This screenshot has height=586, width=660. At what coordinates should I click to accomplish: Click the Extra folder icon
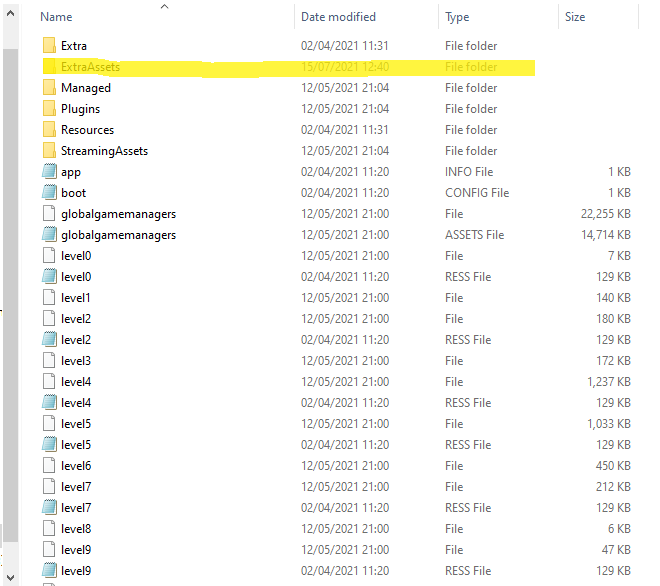point(50,46)
